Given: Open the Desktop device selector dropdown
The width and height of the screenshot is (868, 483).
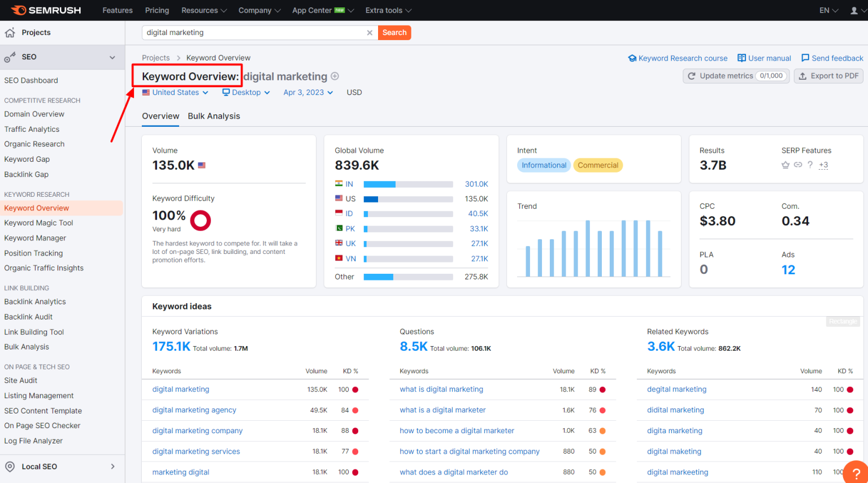Looking at the screenshot, I should [246, 92].
